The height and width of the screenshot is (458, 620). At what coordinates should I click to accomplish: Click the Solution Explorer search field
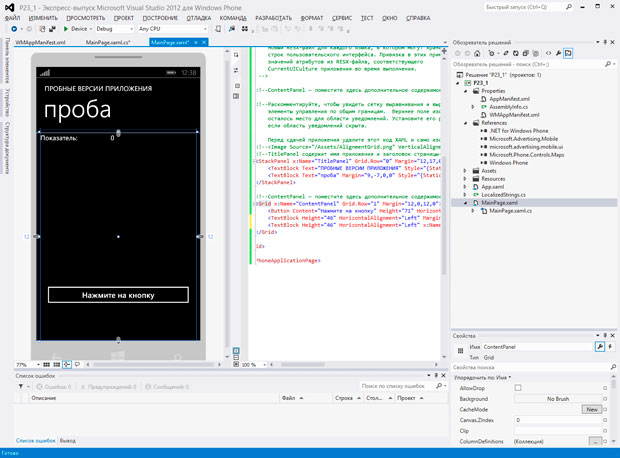(x=528, y=64)
